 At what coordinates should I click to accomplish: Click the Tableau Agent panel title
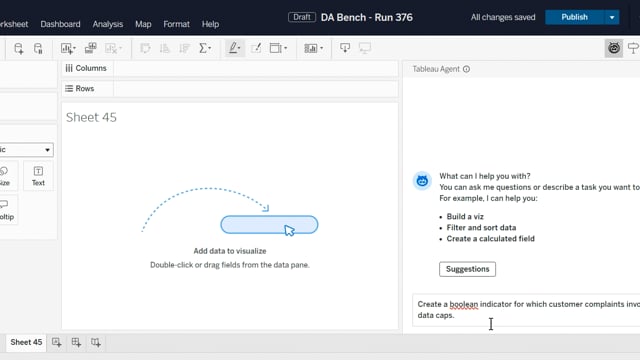click(436, 69)
